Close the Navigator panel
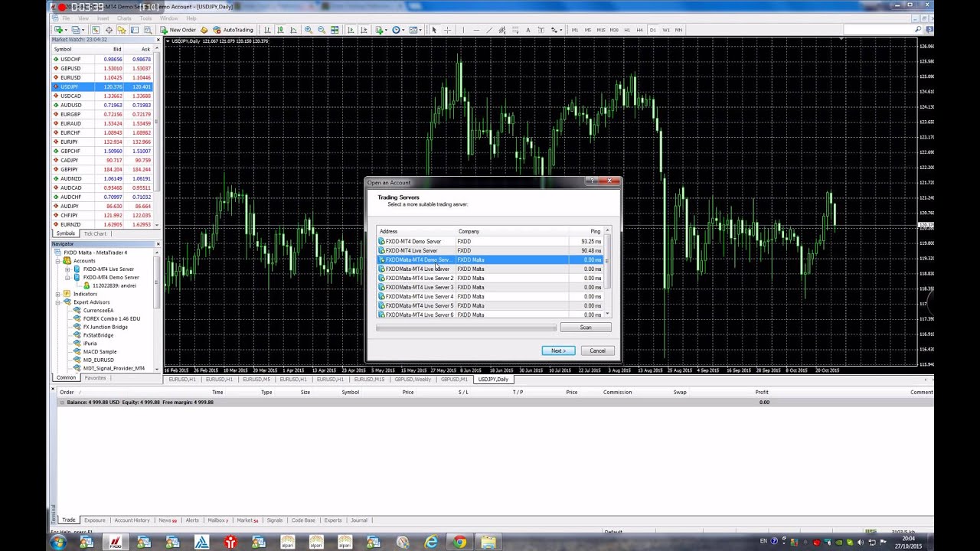This screenshot has height=551, width=980. click(158, 244)
